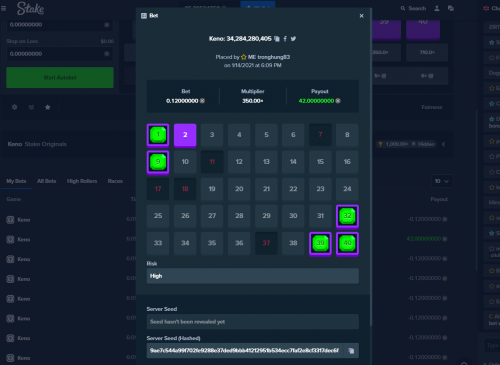Screen dimensions: 500x365
Task: Open the Fairness link
Action: [x=432, y=107]
